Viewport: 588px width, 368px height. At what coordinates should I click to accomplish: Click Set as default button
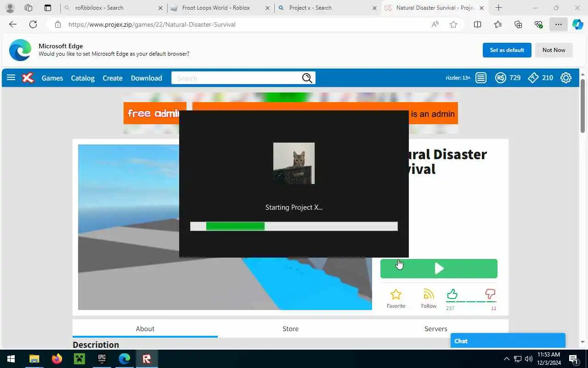point(507,50)
